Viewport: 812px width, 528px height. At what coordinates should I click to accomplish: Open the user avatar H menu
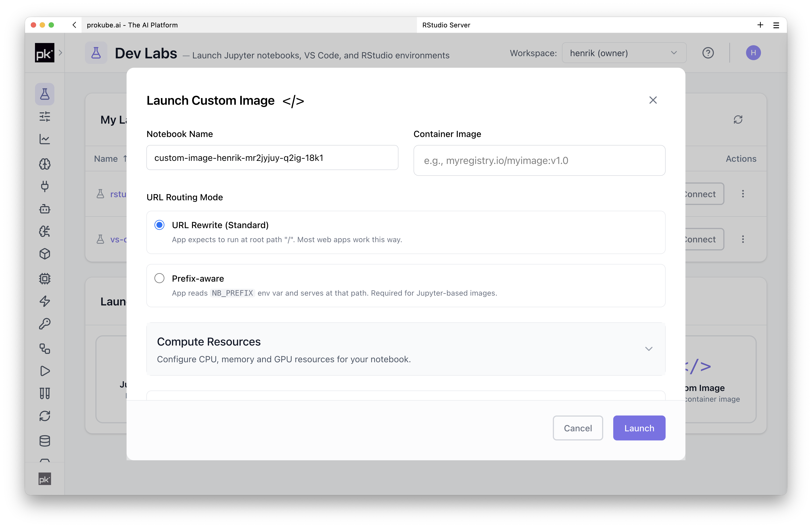coord(753,53)
